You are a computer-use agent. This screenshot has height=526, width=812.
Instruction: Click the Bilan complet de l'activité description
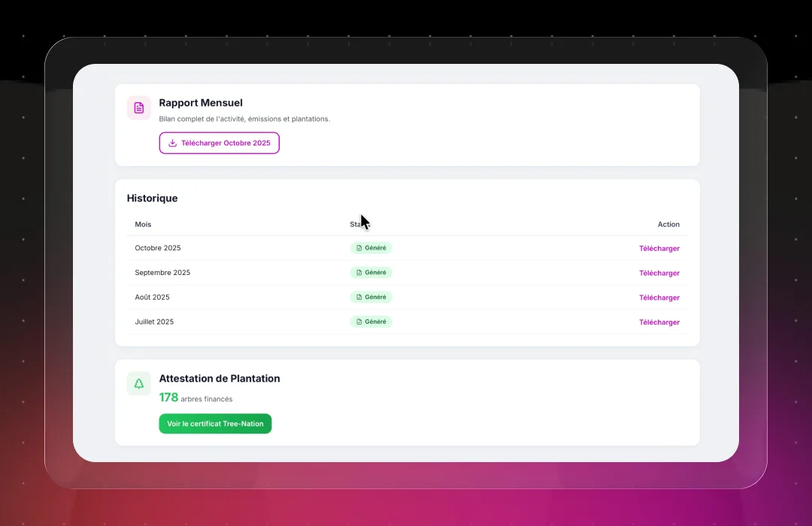pos(244,119)
